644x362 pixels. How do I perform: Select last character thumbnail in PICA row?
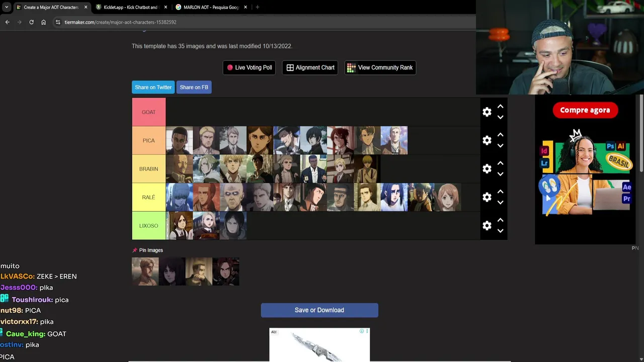[394, 140]
